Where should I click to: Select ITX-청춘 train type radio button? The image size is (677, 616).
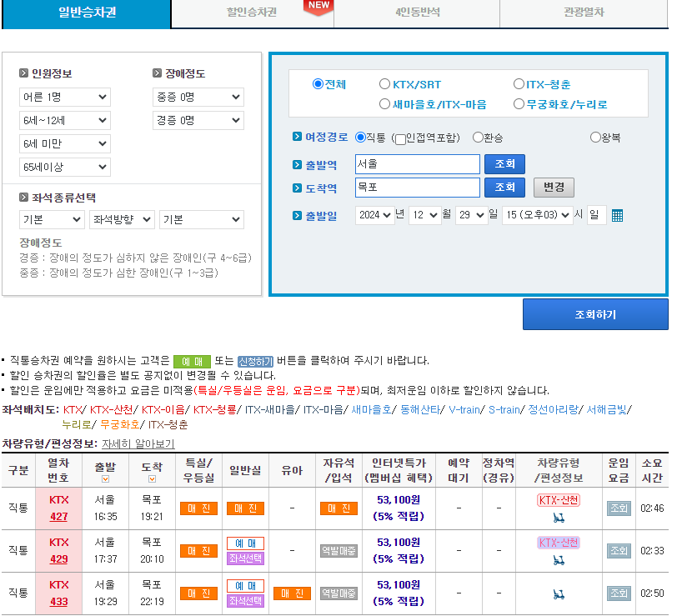(x=519, y=83)
